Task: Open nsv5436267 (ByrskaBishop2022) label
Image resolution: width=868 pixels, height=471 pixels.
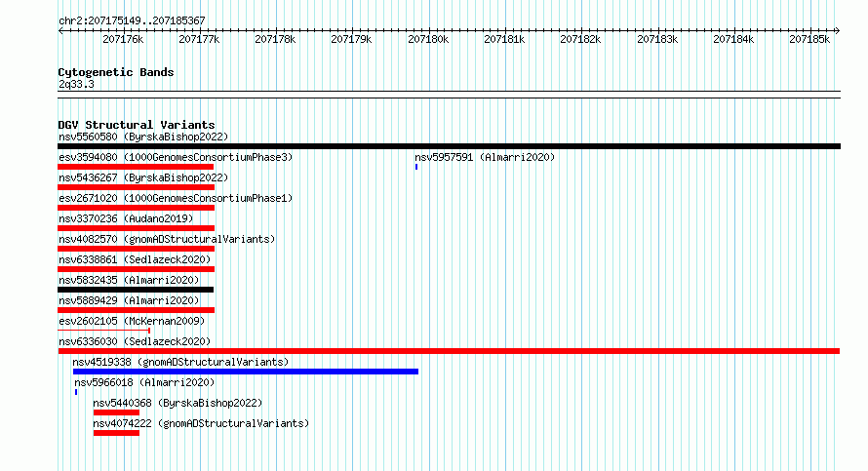Action: [143, 177]
